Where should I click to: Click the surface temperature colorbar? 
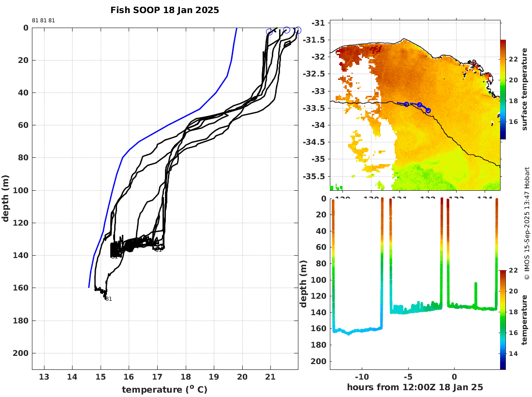tap(503, 89)
